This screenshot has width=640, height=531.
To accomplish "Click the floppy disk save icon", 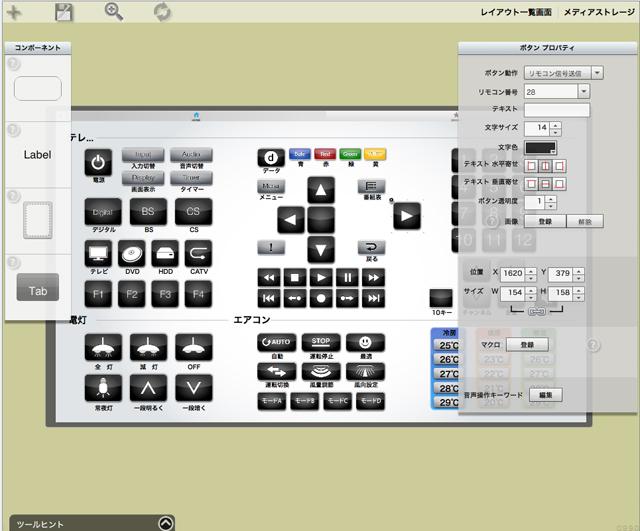I will coord(64,12).
